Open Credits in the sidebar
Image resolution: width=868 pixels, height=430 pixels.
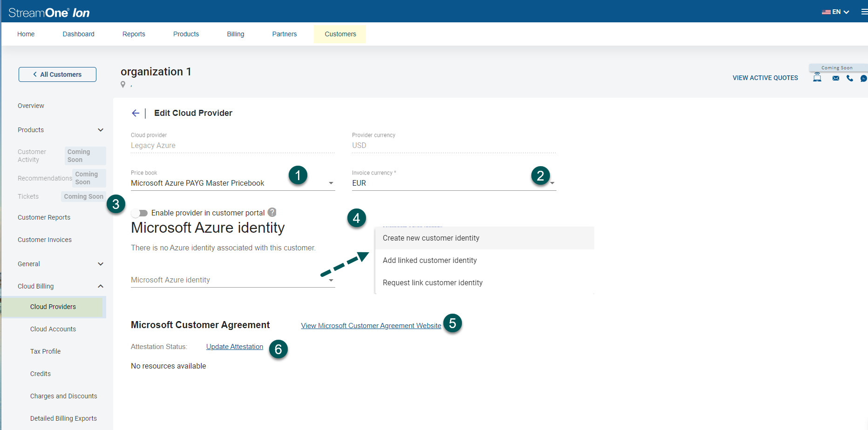pos(41,374)
